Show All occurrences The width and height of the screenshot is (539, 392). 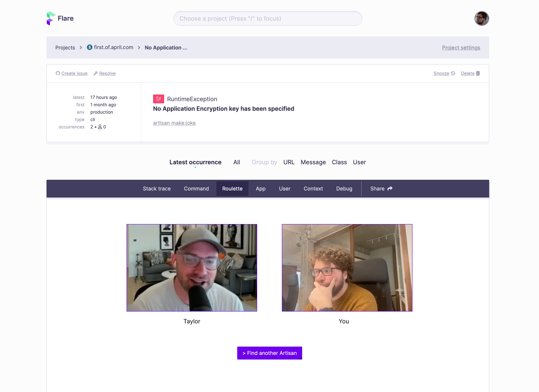tap(237, 162)
